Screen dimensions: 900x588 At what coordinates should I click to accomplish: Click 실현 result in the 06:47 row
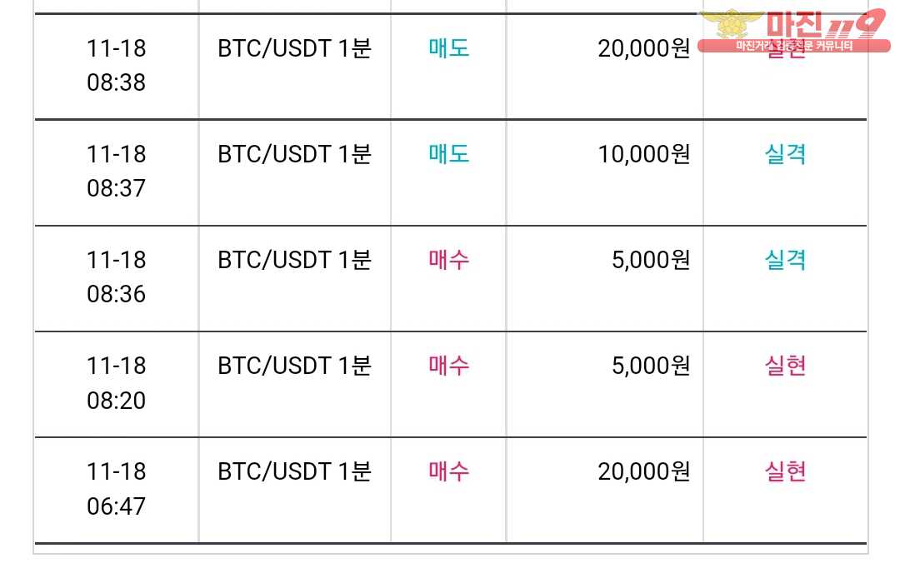[785, 471]
